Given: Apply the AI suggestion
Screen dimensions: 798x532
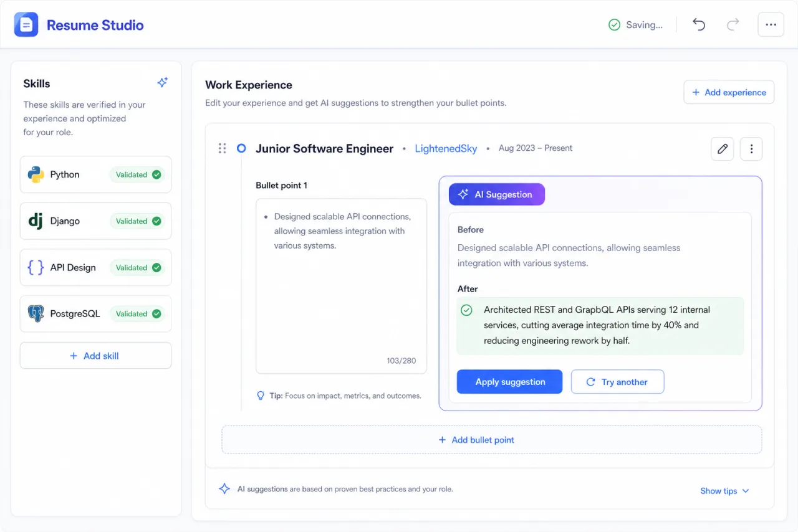Looking at the screenshot, I should (510, 382).
